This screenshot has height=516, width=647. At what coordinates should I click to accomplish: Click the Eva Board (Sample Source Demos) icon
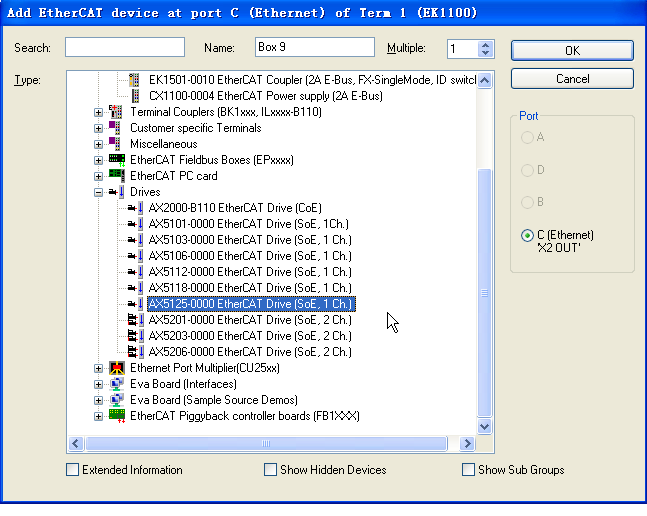tap(117, 400)
